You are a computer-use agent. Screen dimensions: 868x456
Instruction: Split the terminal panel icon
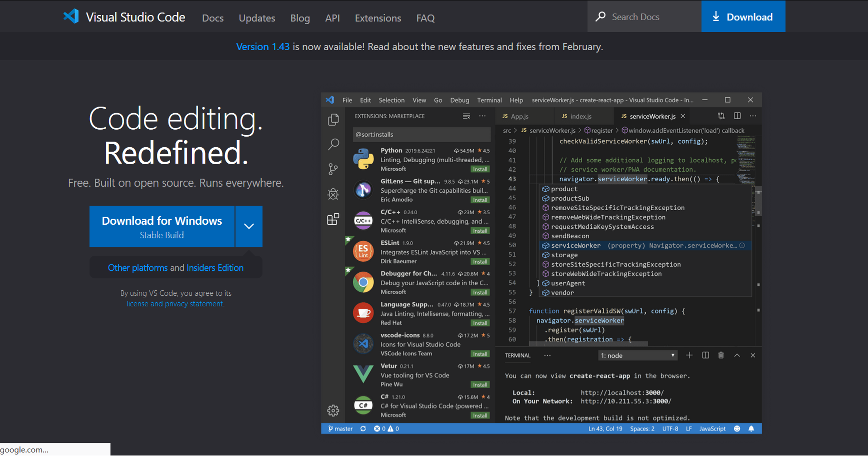(705, 355)
